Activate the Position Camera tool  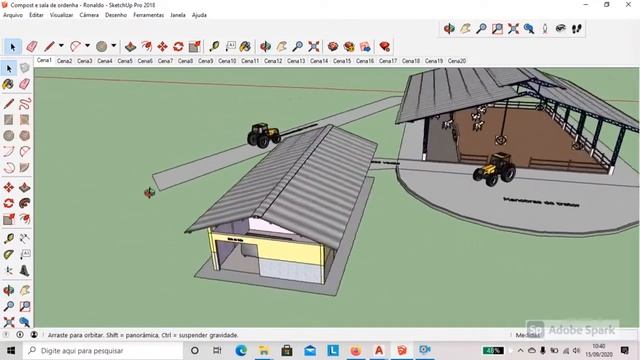coord(545,29)
